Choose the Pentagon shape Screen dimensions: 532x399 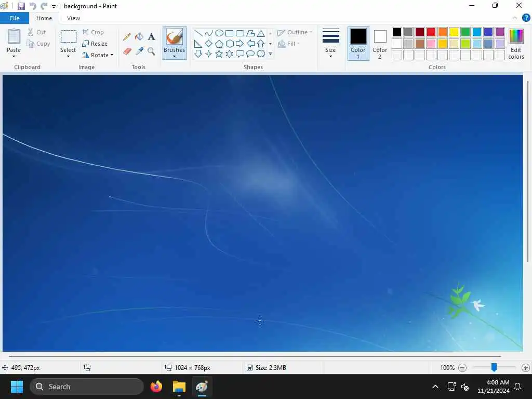tap(219, 44)
